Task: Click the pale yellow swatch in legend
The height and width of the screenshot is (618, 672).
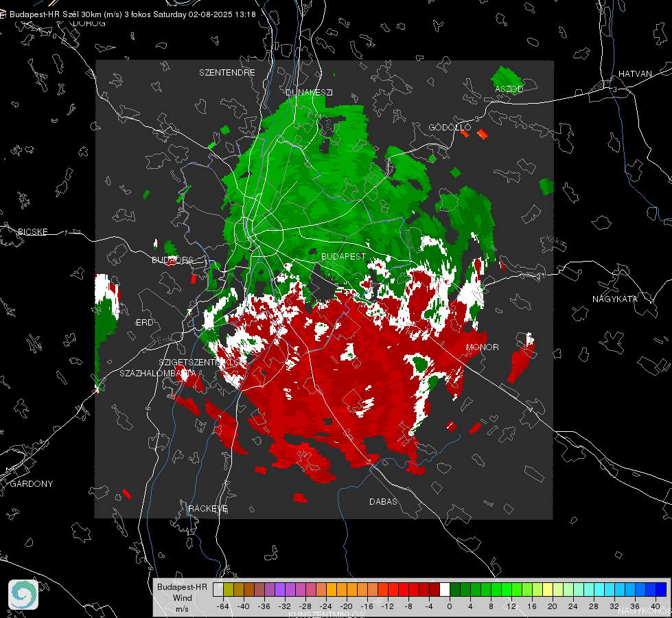Action: click(548, 590)
